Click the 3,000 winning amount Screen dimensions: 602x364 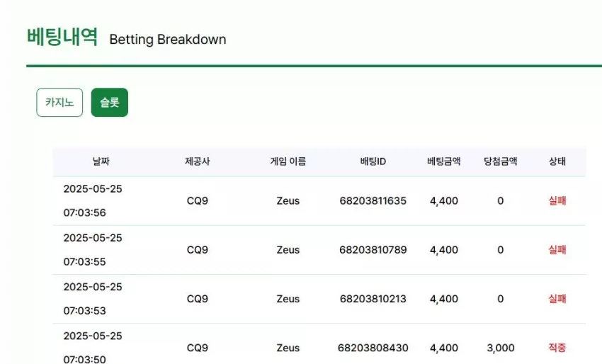click(501, 348)
